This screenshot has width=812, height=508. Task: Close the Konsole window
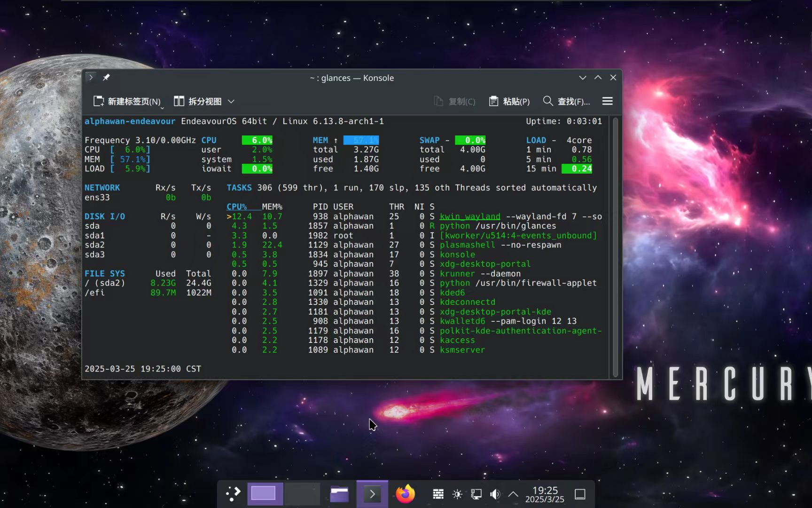point(613,78)
